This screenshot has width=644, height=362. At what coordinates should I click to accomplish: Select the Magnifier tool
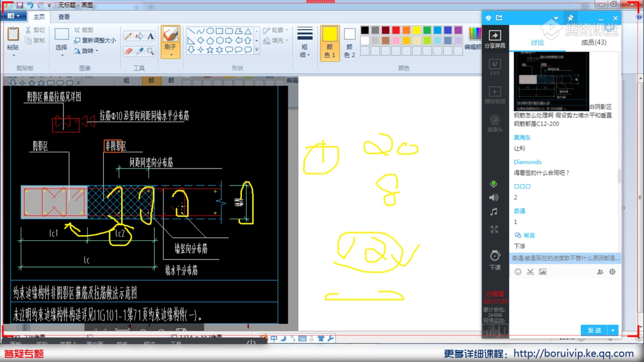tap(150, 51)
